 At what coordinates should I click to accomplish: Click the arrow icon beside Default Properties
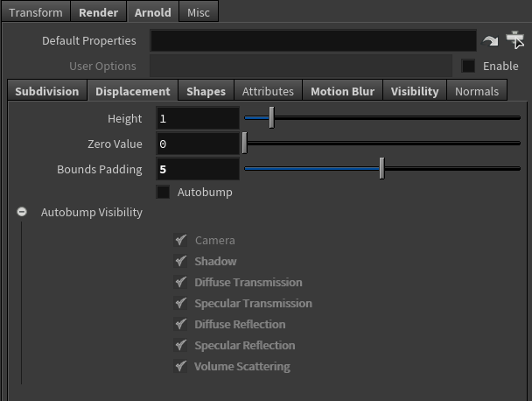pyautogui.click(x=490, y=41)
